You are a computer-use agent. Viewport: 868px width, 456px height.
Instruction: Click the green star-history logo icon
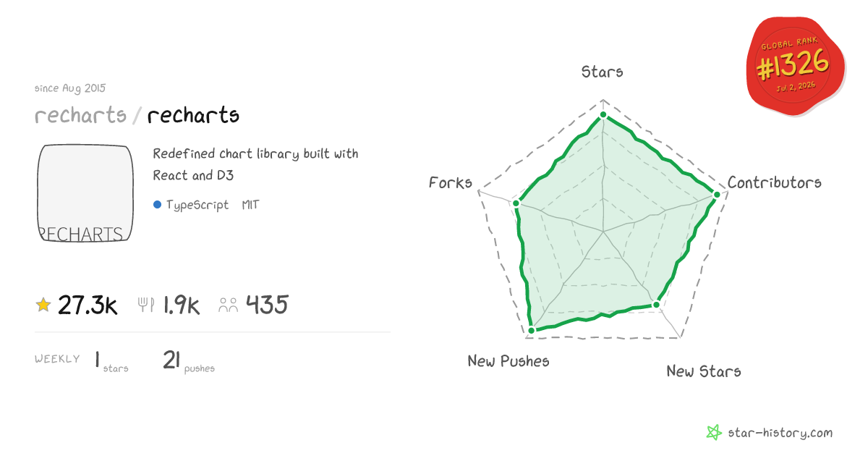tap(714, 433)
